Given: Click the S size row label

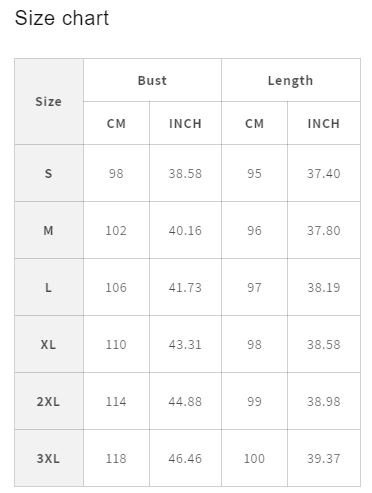Looking at the screenshot, I should point(49,173).
